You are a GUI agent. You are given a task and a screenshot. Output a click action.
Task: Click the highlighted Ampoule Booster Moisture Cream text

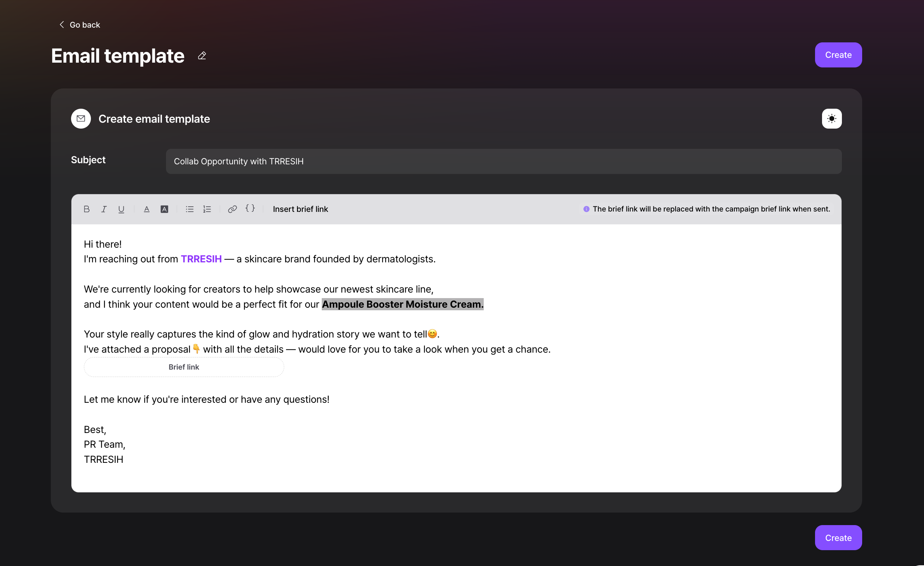click(x=402, y=304)
